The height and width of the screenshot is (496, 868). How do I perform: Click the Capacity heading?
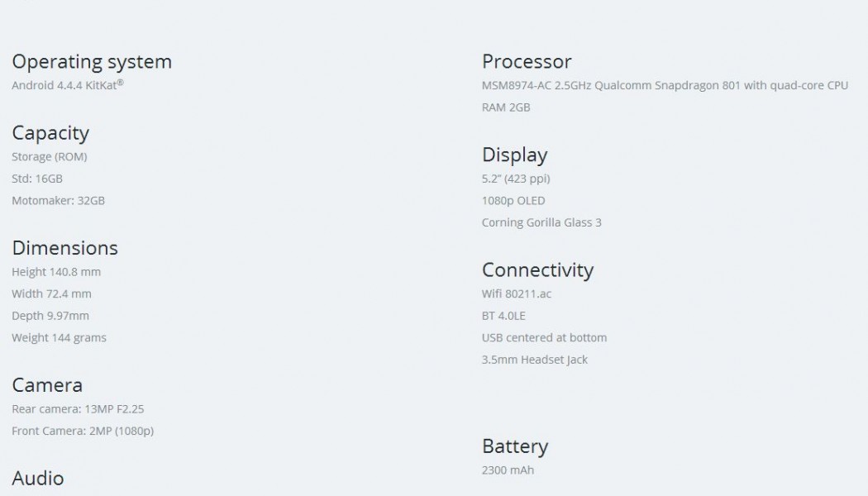pos(50,133)
